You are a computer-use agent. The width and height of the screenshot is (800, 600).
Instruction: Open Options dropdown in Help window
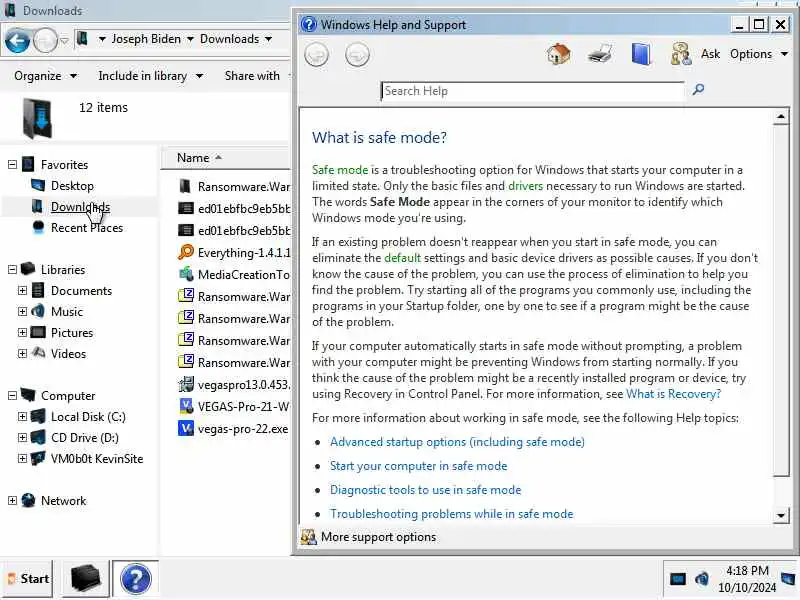pos(759,54)
